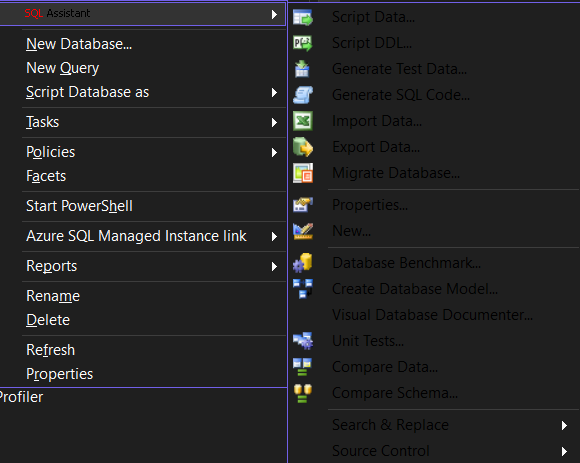Click the Script Data icon

tap(303, 17)
